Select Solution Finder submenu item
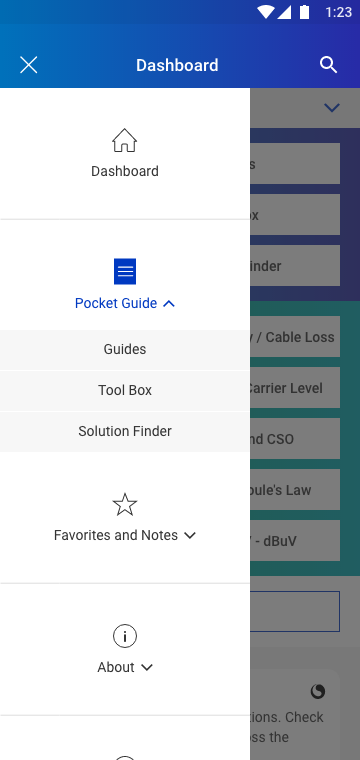This screenshot has width=360, height=760. (x=125, y=431)
